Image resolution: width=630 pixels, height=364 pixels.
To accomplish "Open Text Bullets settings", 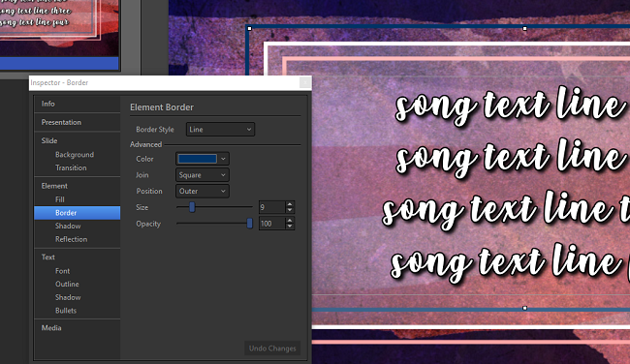I will click(66, 311).
